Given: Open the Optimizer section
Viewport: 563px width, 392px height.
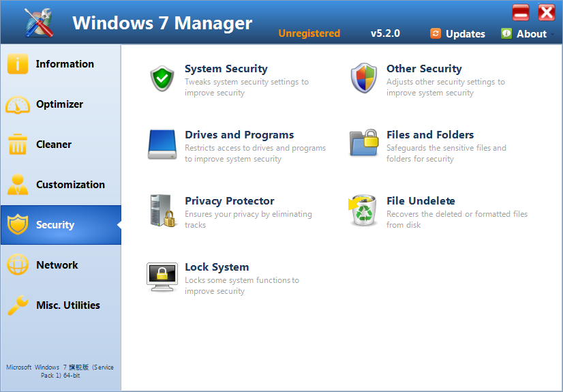Looking at the screenshot, I should (61, 104).
